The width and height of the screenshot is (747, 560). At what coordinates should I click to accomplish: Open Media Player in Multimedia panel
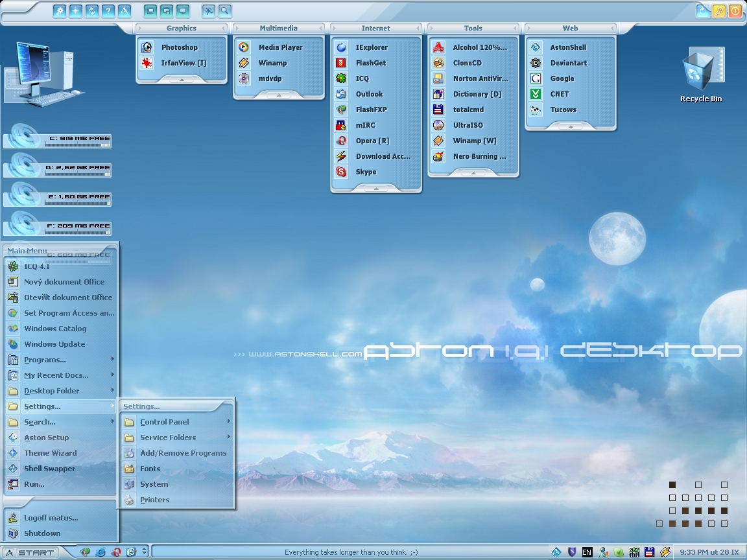coord(279,47)
